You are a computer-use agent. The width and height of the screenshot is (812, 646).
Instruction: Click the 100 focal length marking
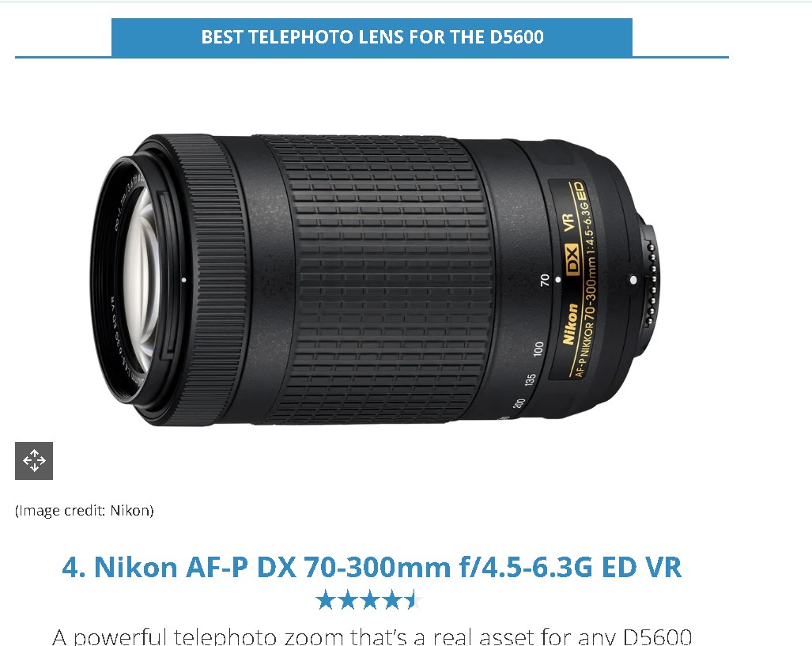538,348
